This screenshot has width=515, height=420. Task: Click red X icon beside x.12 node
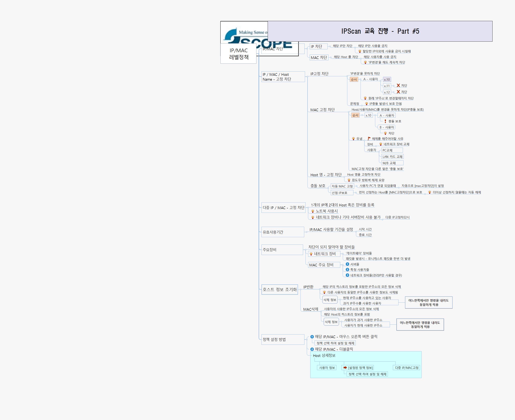click(x=398, y=92)
